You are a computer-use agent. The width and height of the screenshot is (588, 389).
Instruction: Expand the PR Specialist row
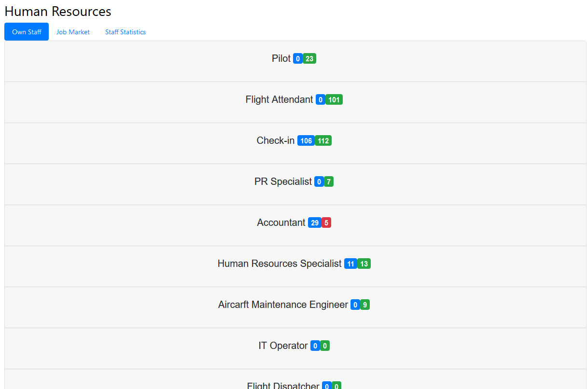pyautogui.click(x=295, y=184)
